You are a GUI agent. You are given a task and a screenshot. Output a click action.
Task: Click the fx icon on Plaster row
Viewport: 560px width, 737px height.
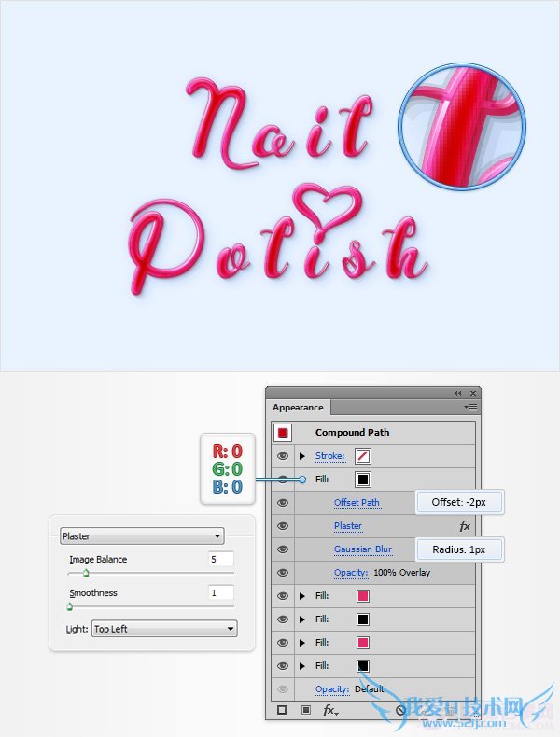tap(465, 526)
